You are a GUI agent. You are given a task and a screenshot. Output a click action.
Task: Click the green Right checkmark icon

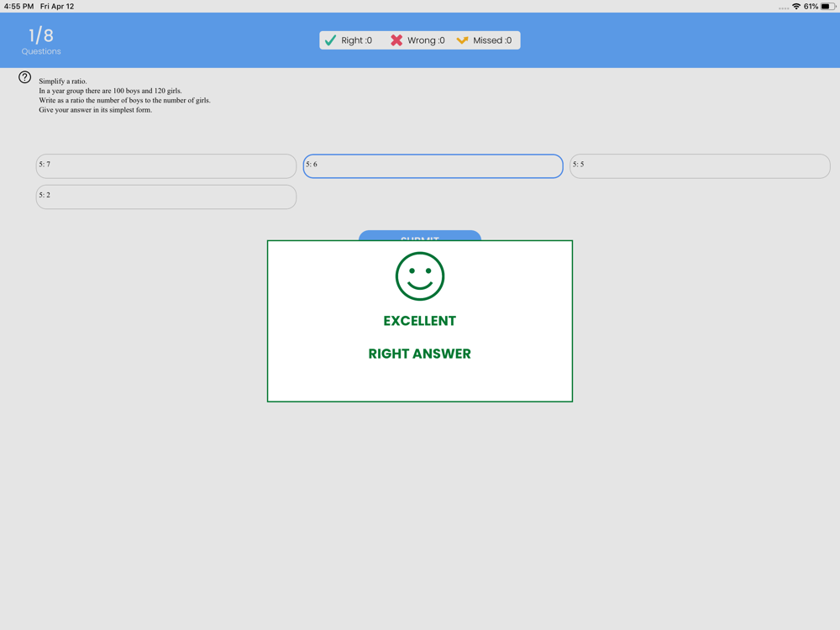(x=330, y=40)
